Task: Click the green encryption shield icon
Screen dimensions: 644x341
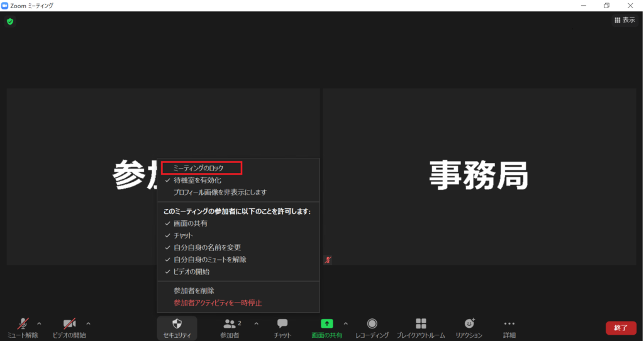Action: [x=10, y=21]
